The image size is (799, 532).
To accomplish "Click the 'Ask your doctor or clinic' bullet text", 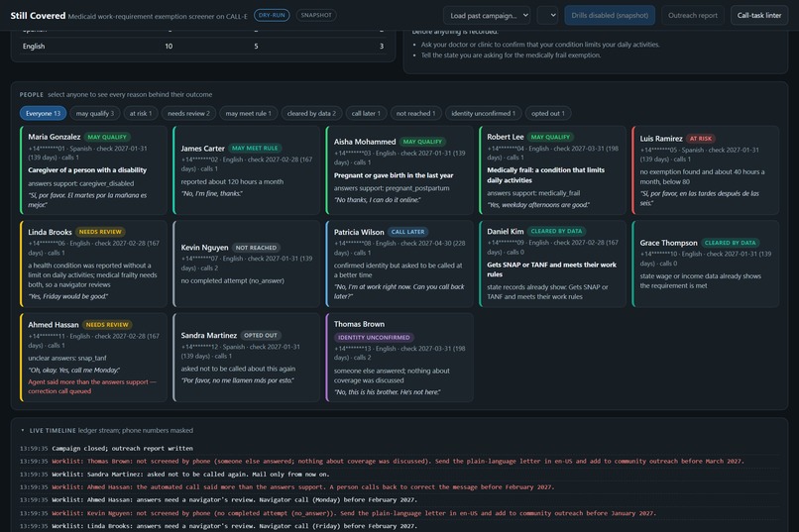I will tap(540, 45).
